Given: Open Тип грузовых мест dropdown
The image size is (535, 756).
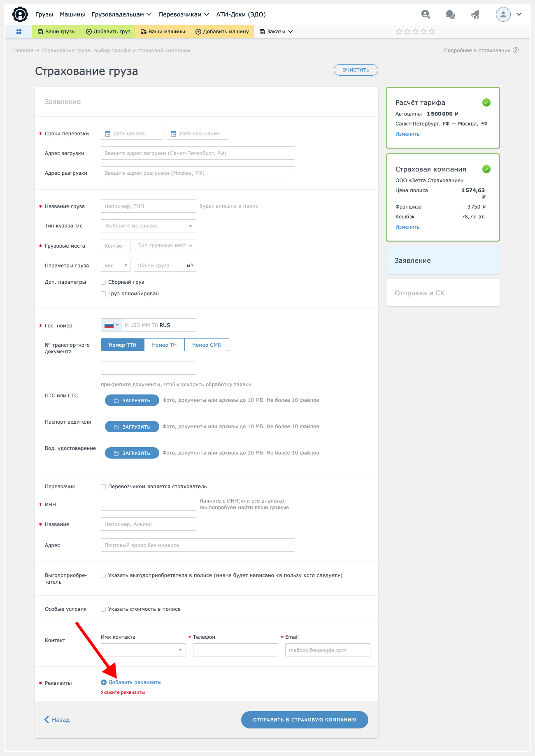Looking at the screenshot, I should (x=165, y=246).
